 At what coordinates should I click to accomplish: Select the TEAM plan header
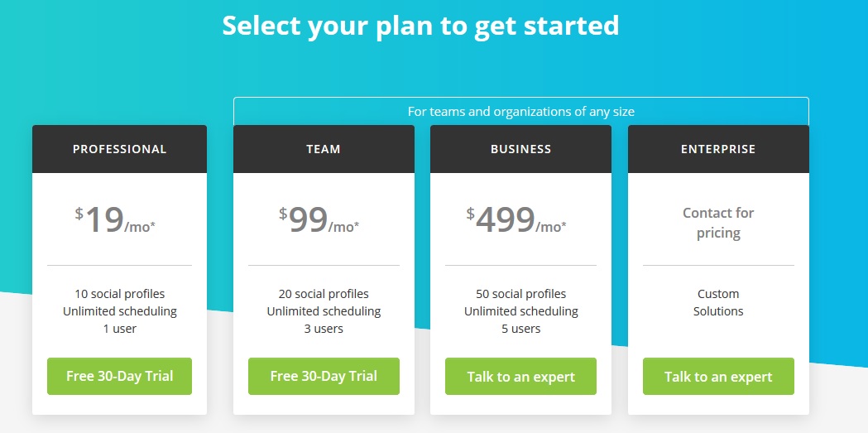pos(324,149)
